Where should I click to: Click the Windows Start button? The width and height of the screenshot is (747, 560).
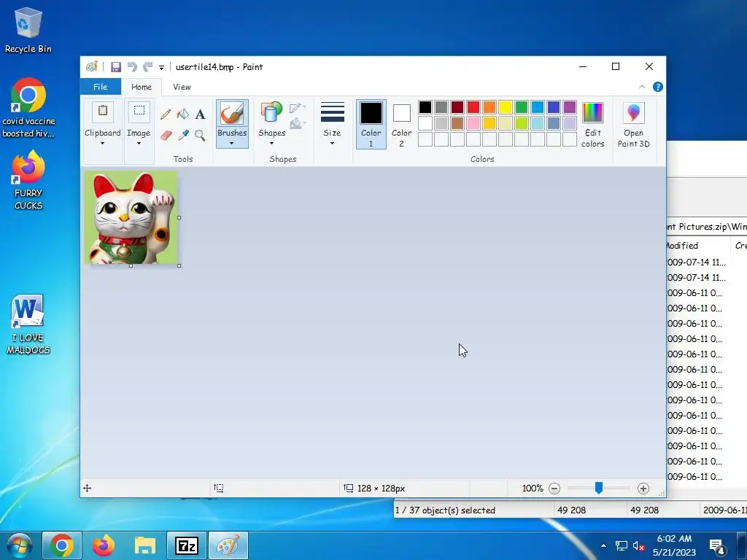20,545
